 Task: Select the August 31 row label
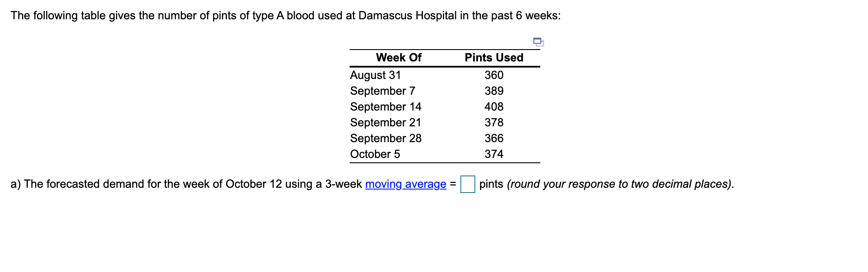(x=375, y=75)
